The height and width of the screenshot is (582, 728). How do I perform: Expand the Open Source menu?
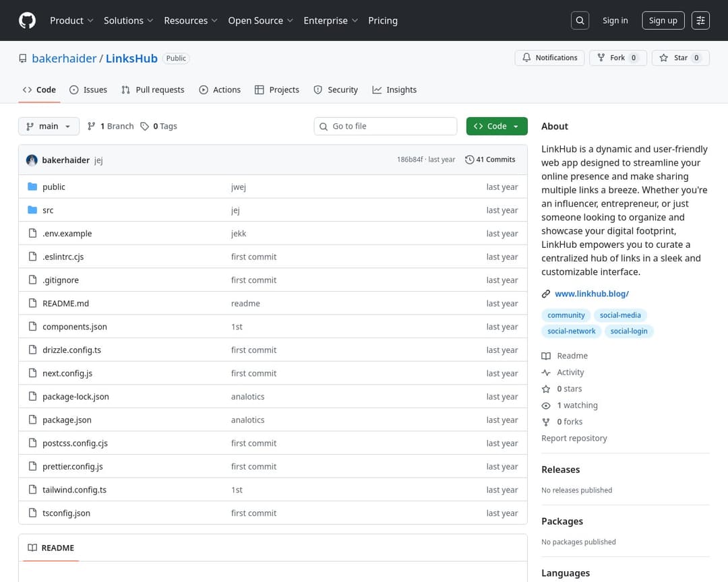pyautogui.click(x=260, y=21)
